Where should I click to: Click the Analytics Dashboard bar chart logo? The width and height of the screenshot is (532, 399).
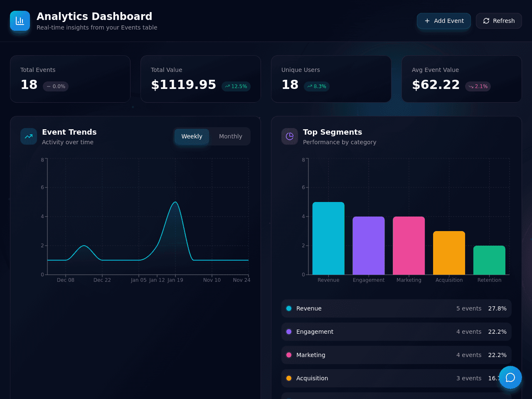click(20, 21)
